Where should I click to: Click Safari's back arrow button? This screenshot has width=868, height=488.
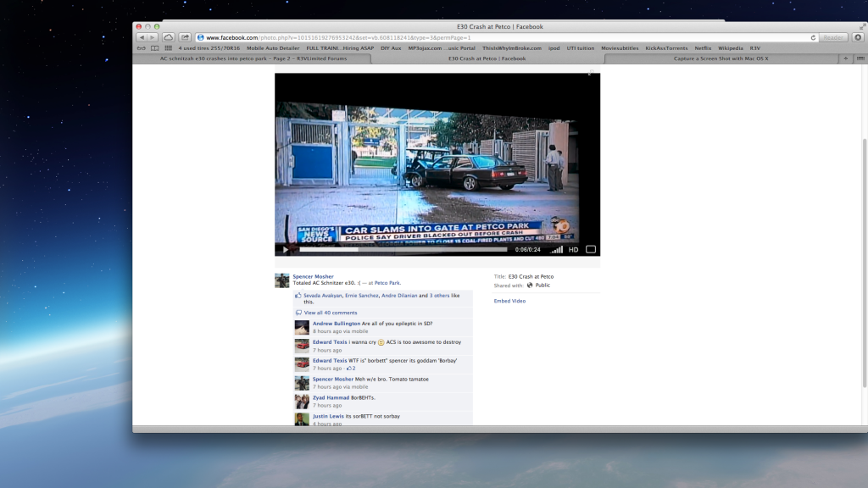tap(142, 37)
